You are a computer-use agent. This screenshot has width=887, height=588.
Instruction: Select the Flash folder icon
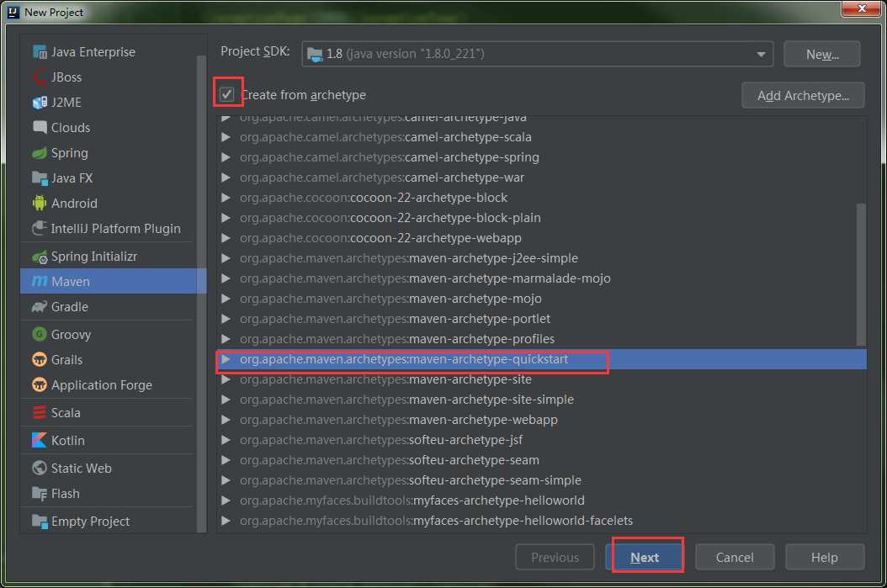(x=40, y=494)
